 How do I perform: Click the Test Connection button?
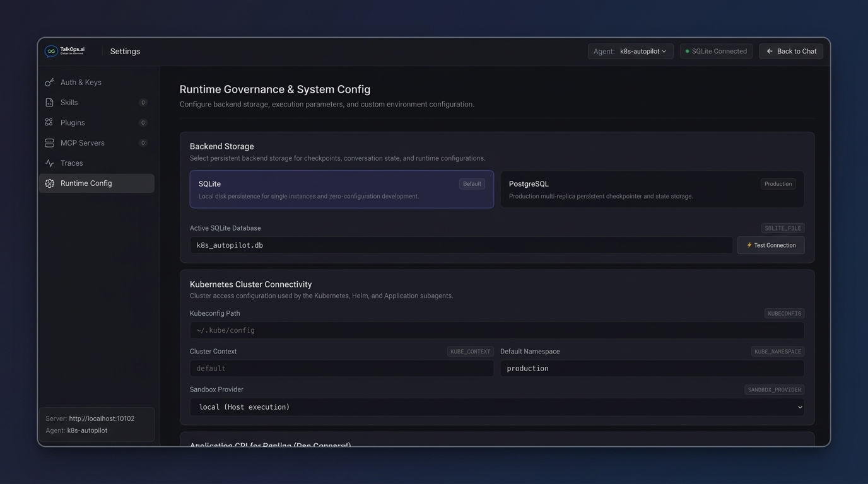pos(771,245)
